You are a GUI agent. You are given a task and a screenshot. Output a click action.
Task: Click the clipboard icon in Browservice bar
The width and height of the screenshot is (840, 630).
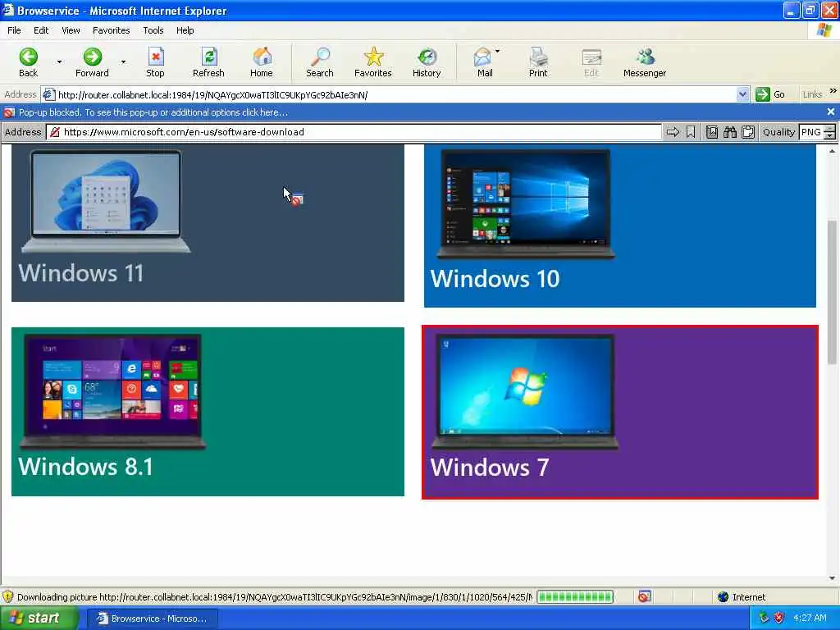click(748, 132)
